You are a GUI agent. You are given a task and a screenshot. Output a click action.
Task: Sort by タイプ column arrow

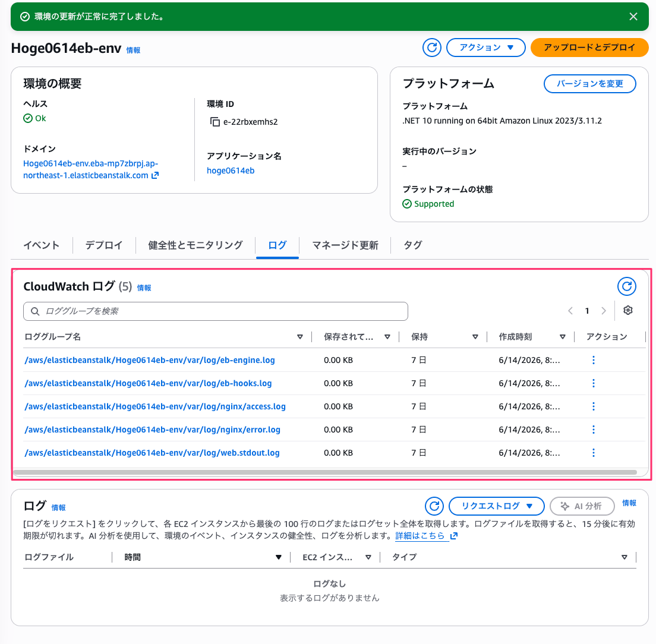pos(624,557)
